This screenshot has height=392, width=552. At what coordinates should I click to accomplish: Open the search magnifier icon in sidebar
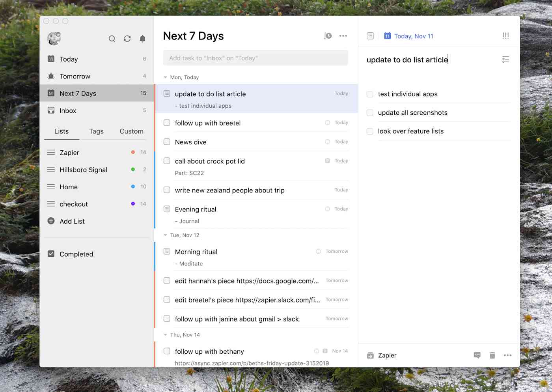point(112,39)
